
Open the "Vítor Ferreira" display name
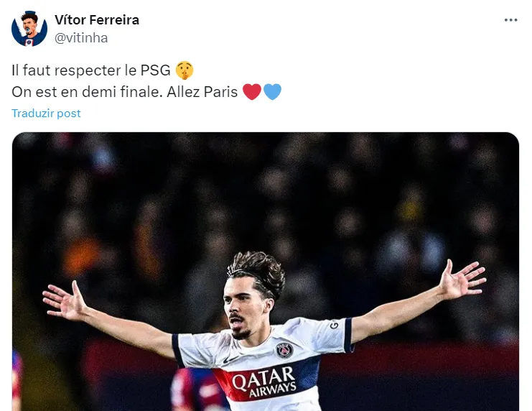pos(97,20)
